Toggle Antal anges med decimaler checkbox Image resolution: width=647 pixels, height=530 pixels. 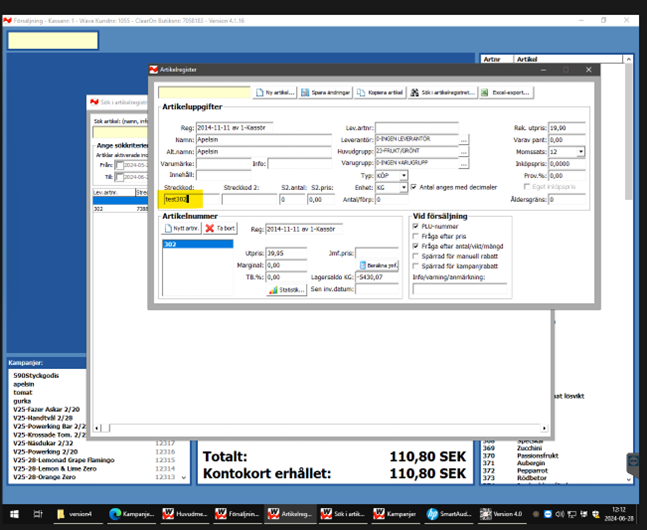pos(415,187)
